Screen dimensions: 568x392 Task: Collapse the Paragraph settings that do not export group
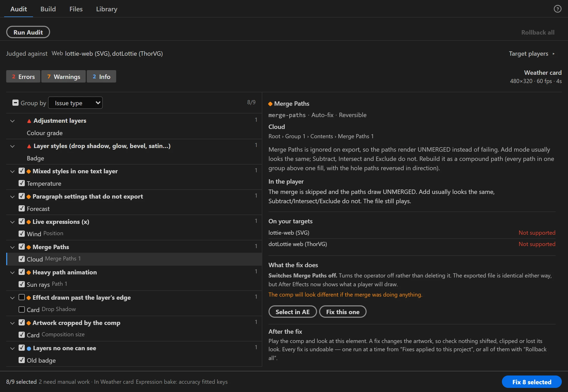point(12,197)
